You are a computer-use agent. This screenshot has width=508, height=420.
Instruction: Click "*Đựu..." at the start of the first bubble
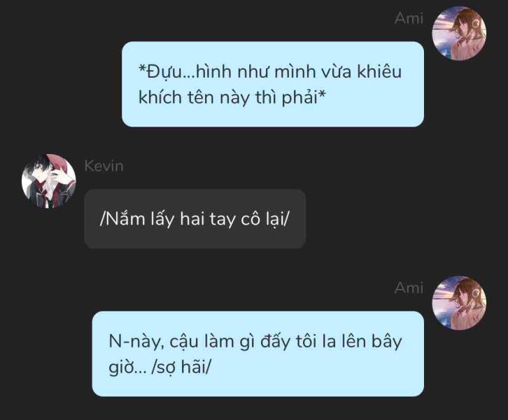point(165,72)
